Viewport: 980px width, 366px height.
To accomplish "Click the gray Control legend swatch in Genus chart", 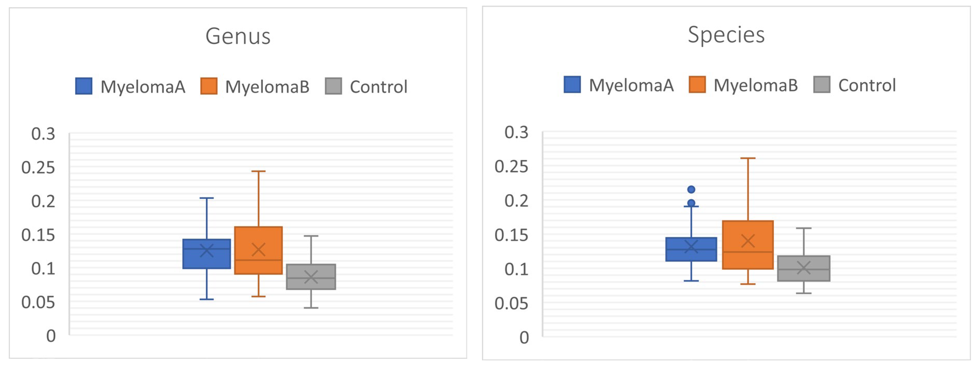I will coord(333,86).
